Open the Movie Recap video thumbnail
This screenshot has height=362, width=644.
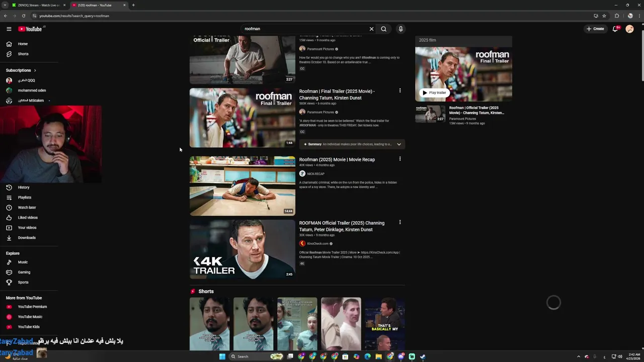coord(243,186)
